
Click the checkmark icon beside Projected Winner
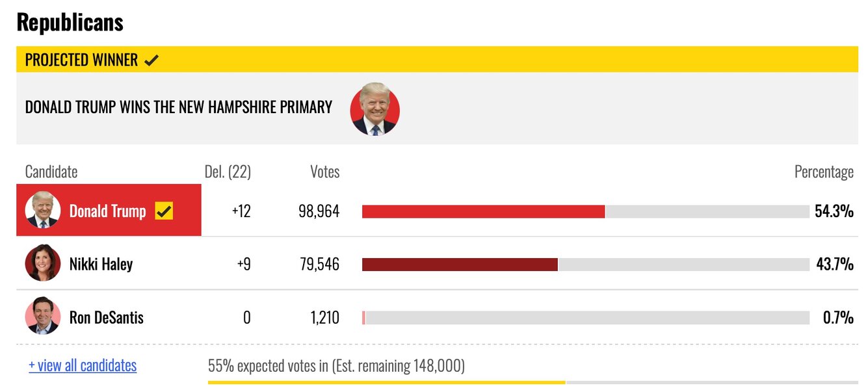pyautogui.click(x=151, y=60)
